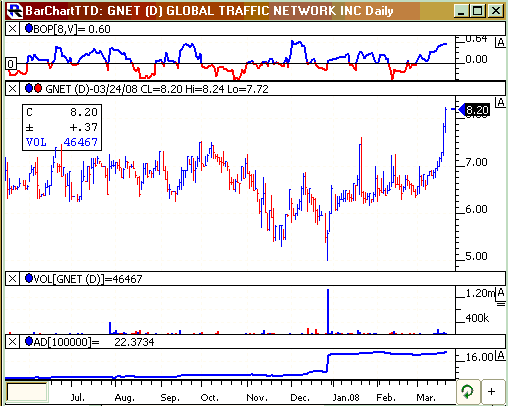
Task: Maximize the BarChartTTD window
Action: pyautogui.click(x=477, y=11)
